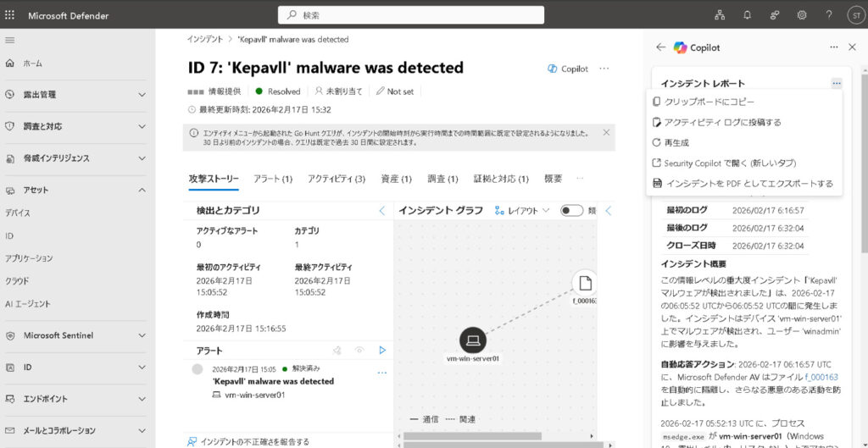
Task: Open the app launcher grid icon
Action: (10, 15)
